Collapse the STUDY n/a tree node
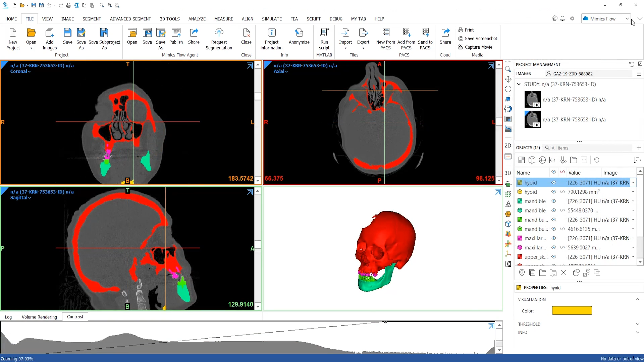 (x=519, y=84)
